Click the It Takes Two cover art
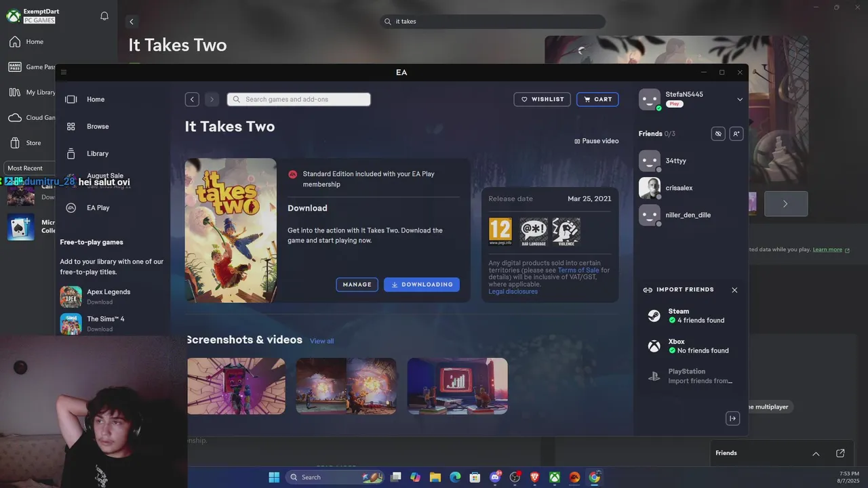Image resolution: width=868 pixels, height=488 pixels. (231, 230)
